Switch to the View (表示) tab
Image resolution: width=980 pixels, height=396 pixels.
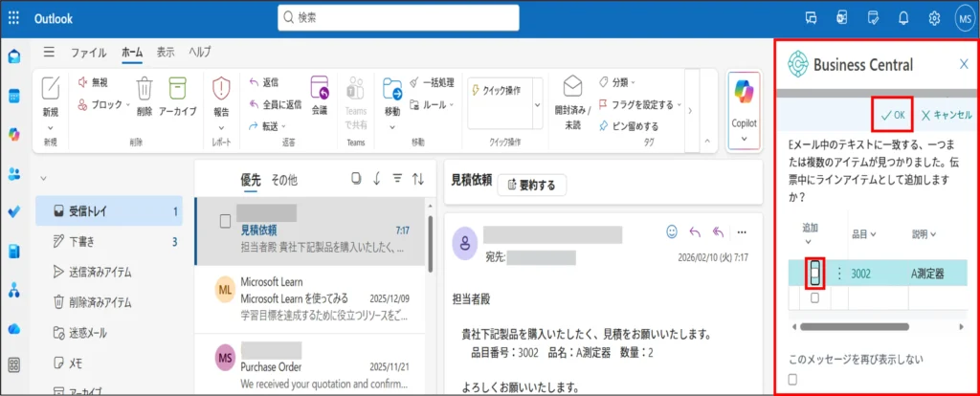tap(166, 53)
